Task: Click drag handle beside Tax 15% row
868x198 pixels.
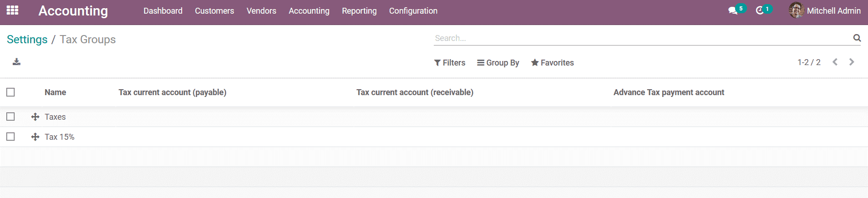Action: (x=35, y=137)
